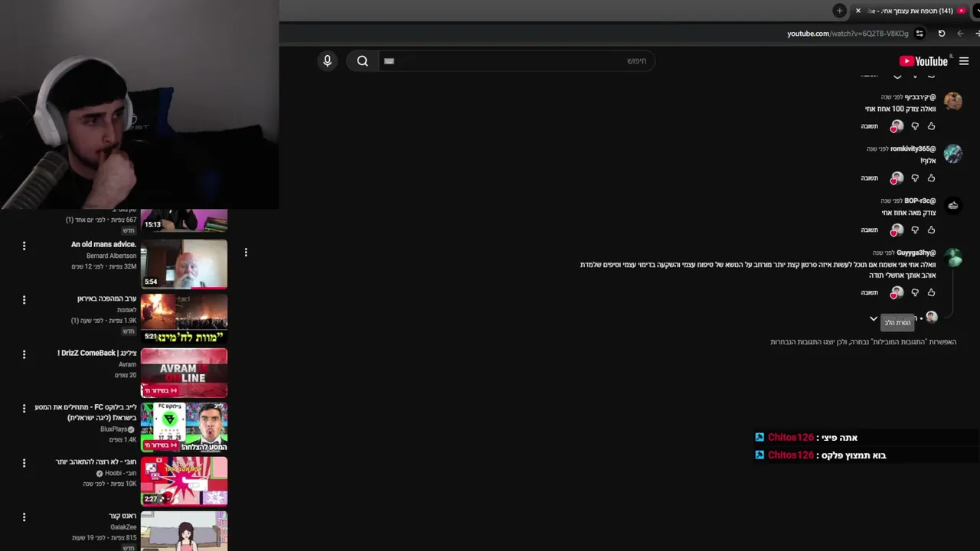Click Chitos126 username in first chat message

pos(791,438)
